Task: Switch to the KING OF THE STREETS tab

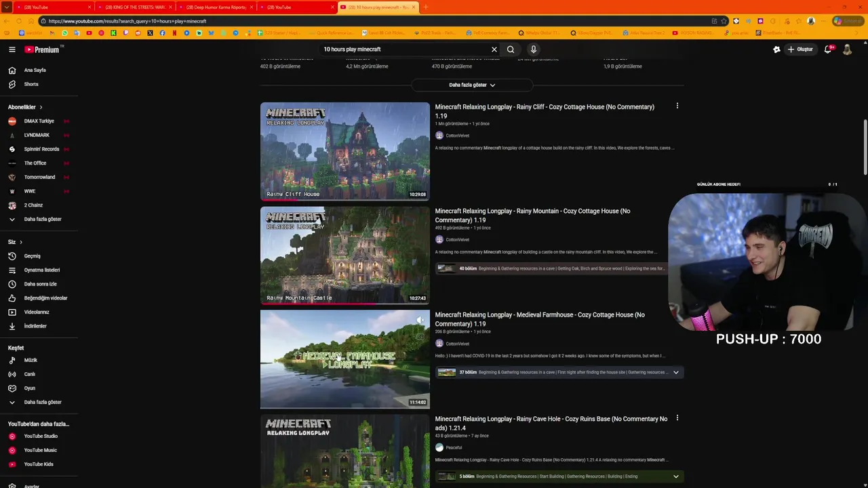Action: (134, 7)
